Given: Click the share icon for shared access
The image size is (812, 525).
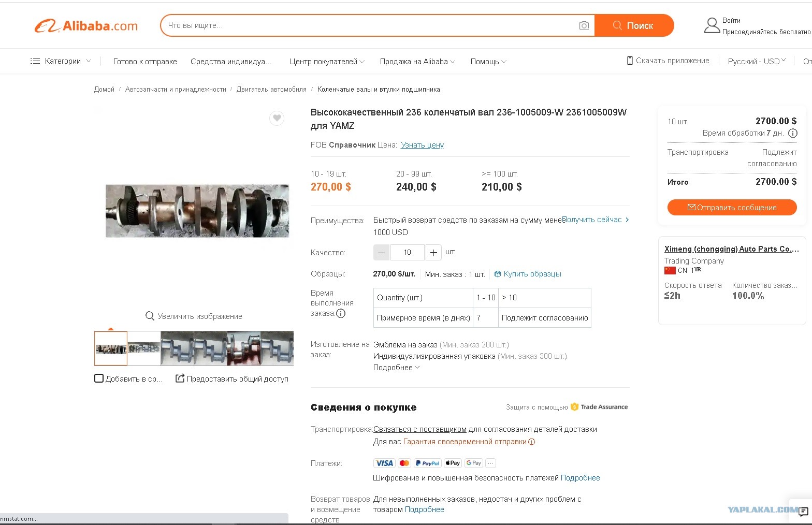Looking at the screenshot, I should coord(180,378).
